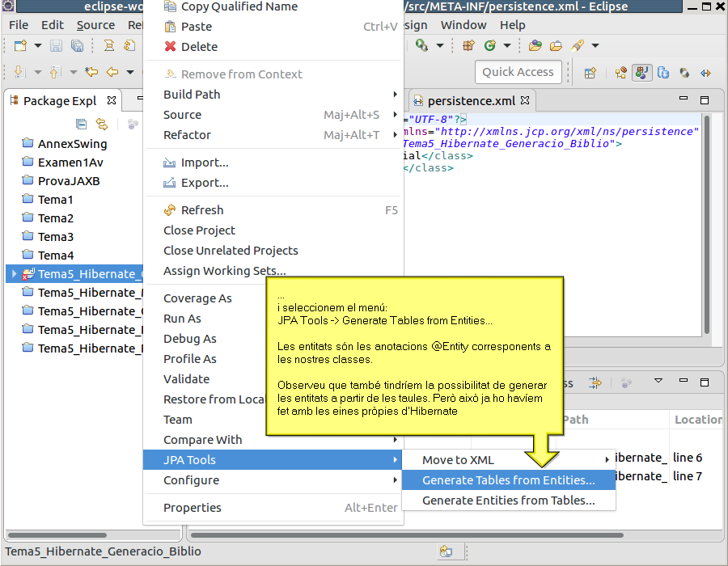Select the persistence.xml editor tab
The image size is (728, 566).
coord(471,101)
